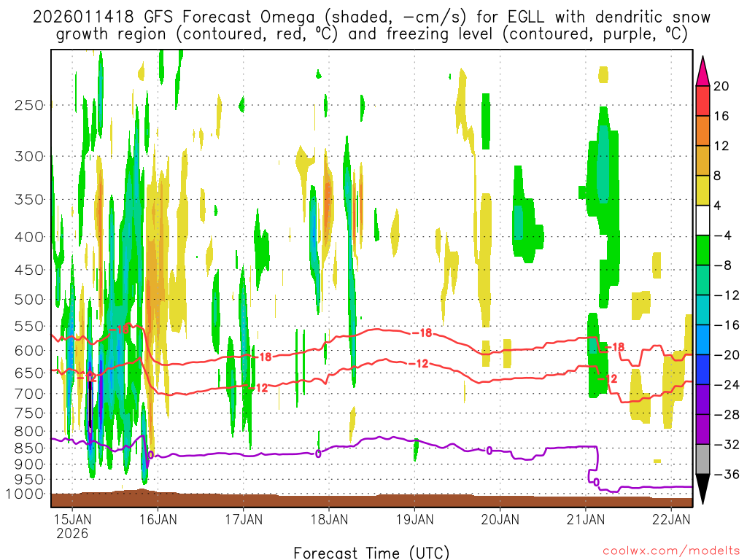This screenshot has width=747, height=560.
Task: Click the yellow legend swatch between 4 and 8
Action: point(703,190)
